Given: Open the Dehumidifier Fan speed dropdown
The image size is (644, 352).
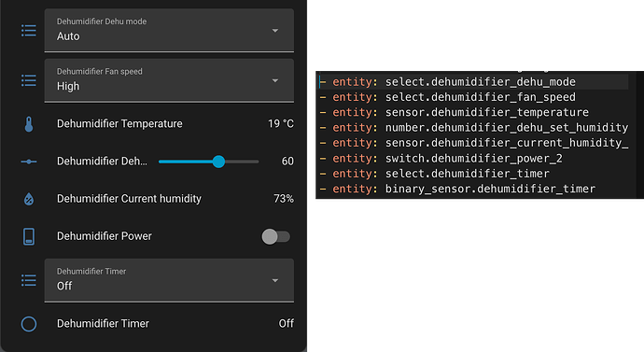Looking at the screenshot, I should tap(169, 80).
